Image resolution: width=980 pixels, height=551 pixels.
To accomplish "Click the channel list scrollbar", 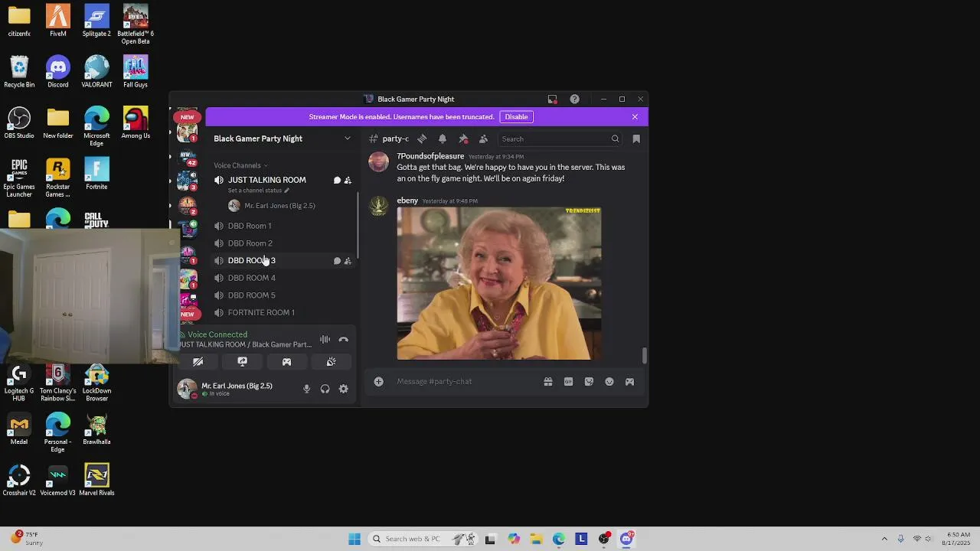I will tap(358, 224).
